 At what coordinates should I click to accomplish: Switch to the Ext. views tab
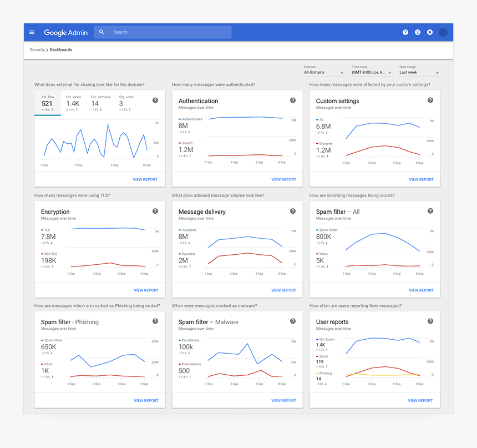(73, 103)
